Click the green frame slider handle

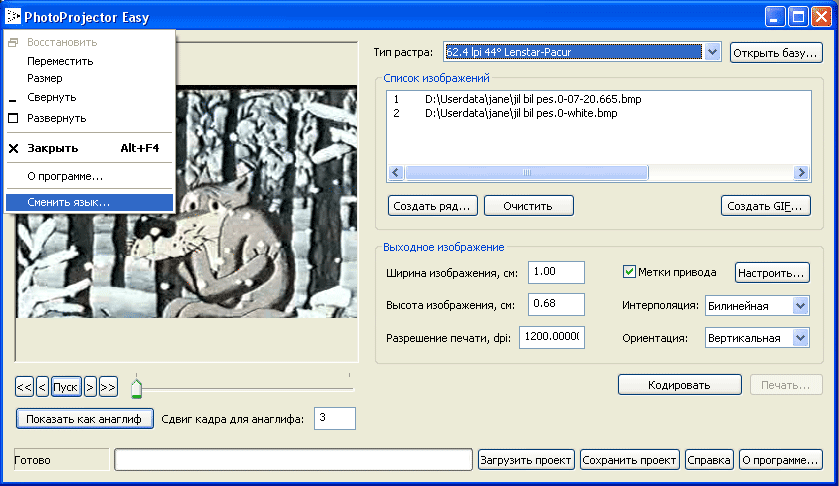pyautogui.click(x=136, y=389)
